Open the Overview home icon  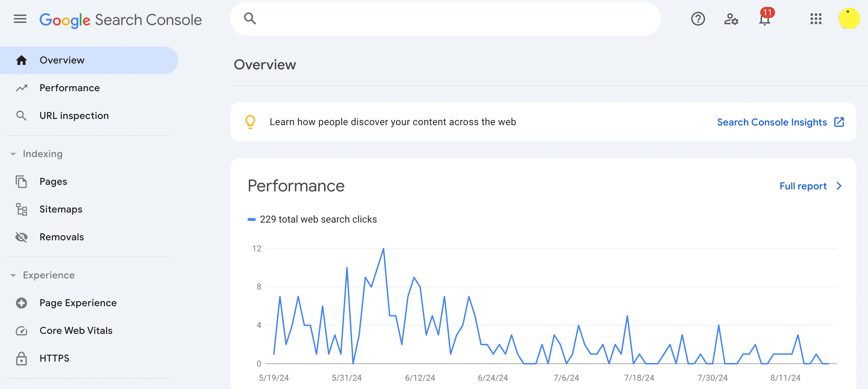pyautogui.click(x=21, y=60)
